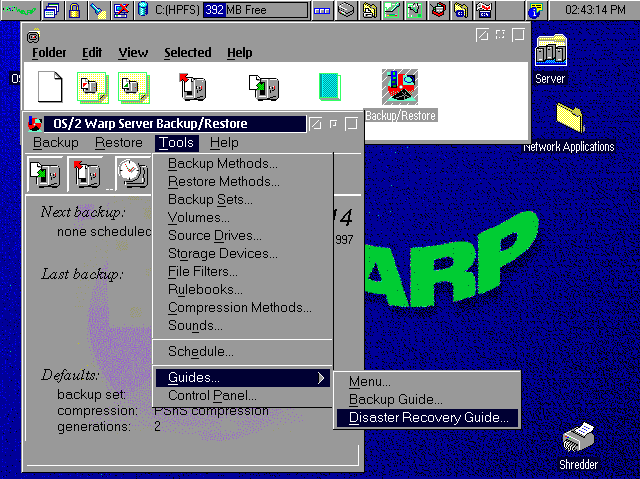Open the Restore menu
The height and width of the screenshot is (479, 640).
118,143
